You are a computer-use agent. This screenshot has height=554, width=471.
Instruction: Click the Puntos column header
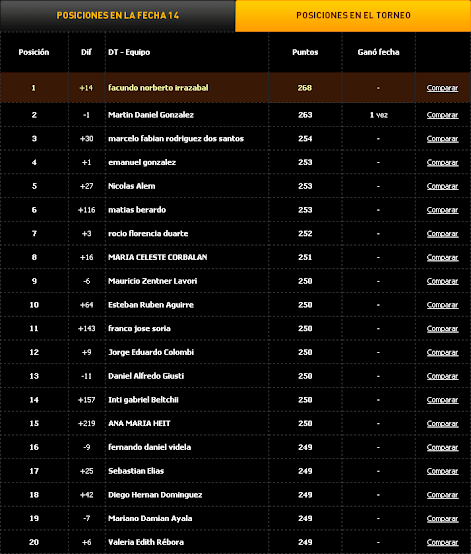point(305,52)
